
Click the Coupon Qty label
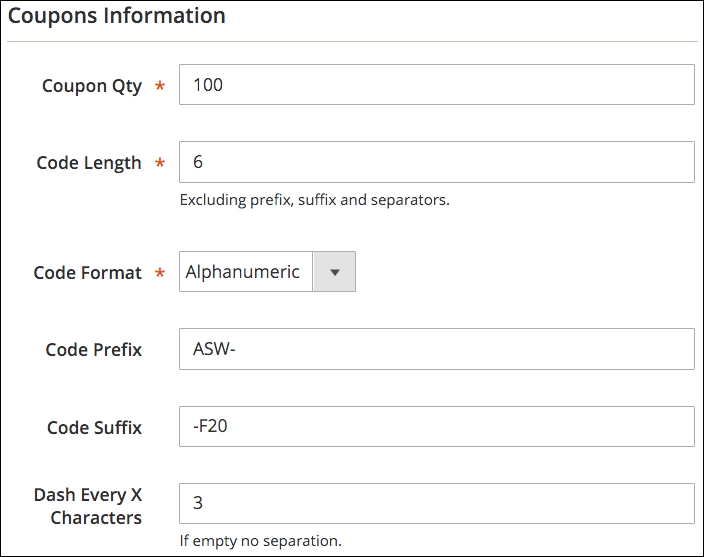[92, 86]
